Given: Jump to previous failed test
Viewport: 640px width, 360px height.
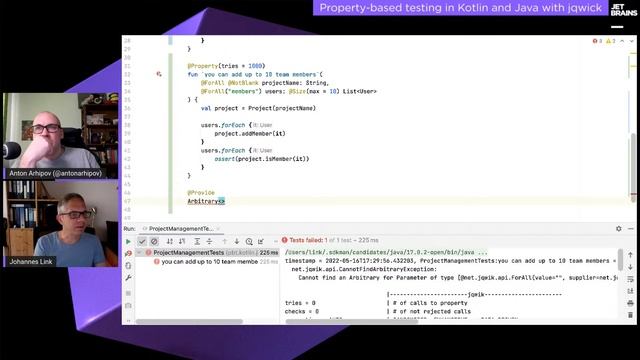Looking at the screenshot, I should (224, 241).
